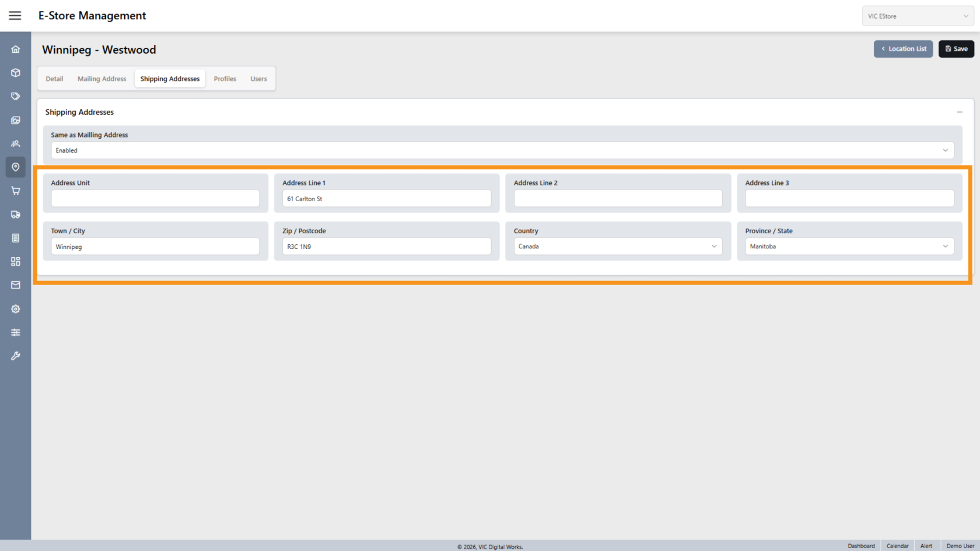
Task: Click the gear settings icon in sidebar
Action: [x=16, y=309]
